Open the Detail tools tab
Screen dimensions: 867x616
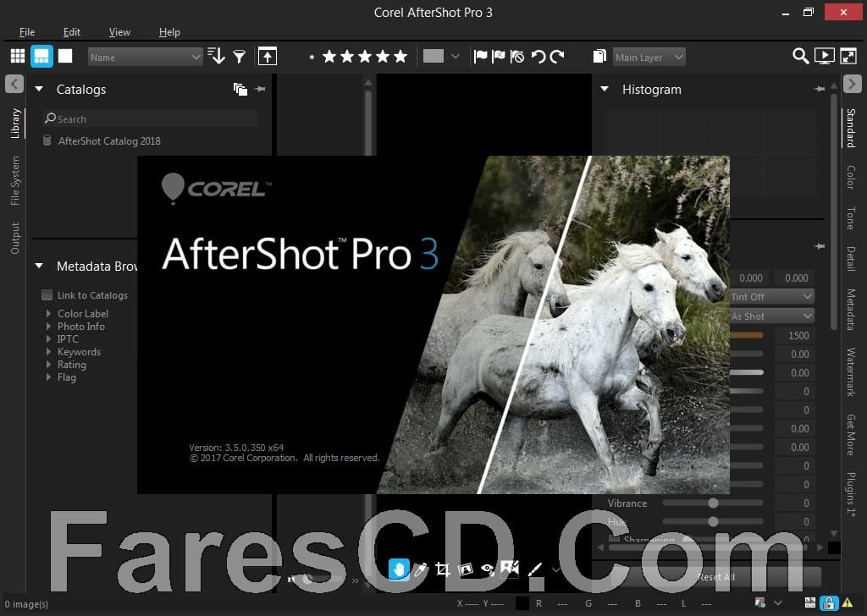pyautogui.click(x=850, y=259)
